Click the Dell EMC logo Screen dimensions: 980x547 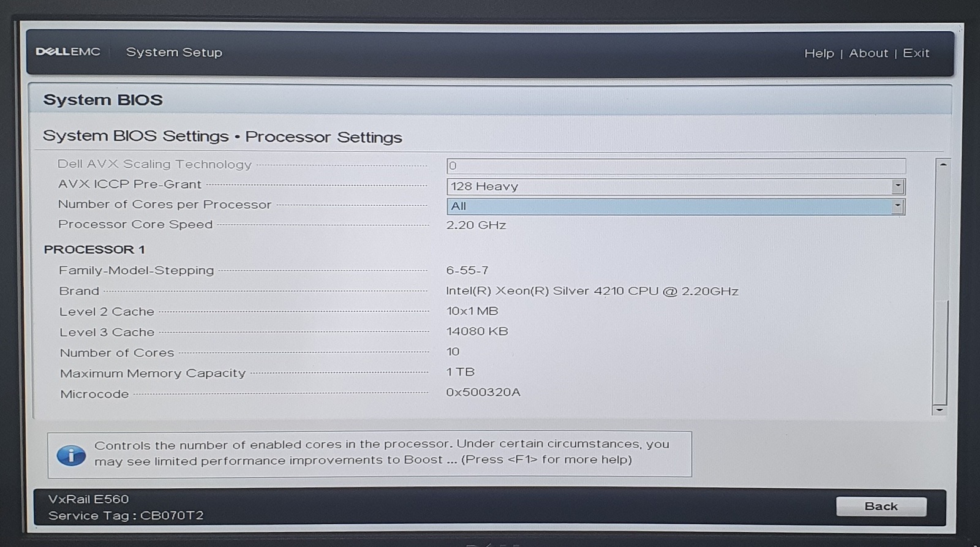click(68, 52)
